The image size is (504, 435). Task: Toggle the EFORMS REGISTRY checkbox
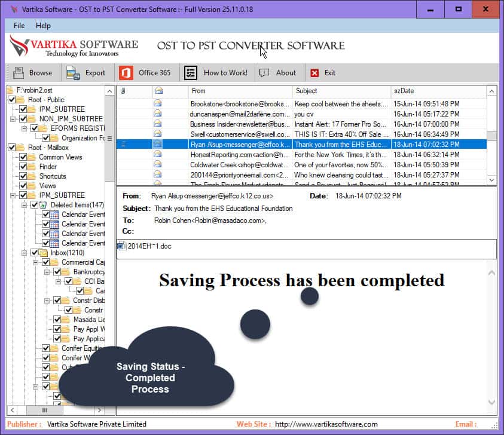(35, 128)
